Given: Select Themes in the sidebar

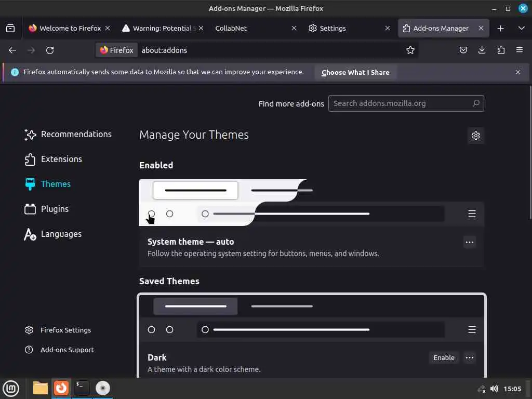Looking at the screenshot, I should tap(47, 184).
